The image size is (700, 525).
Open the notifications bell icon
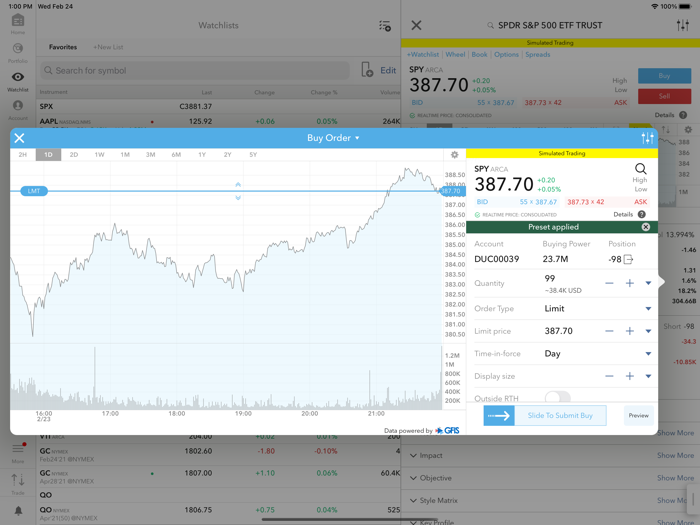click(x=18, y=510)
